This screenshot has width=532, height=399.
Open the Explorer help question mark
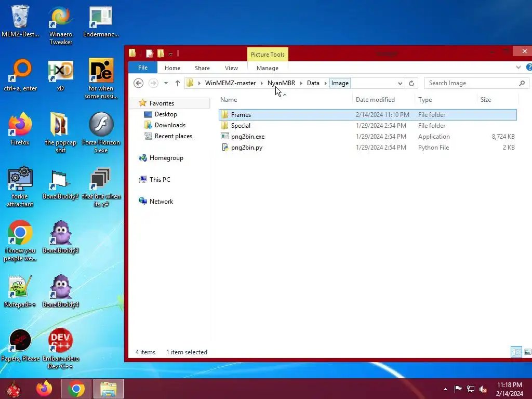[x=529, y=67]
